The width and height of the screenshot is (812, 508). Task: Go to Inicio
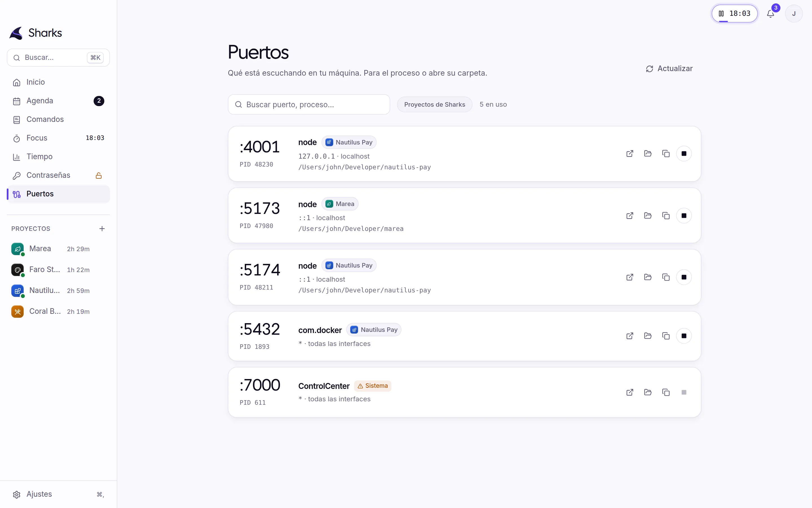[x=58, y=82]
